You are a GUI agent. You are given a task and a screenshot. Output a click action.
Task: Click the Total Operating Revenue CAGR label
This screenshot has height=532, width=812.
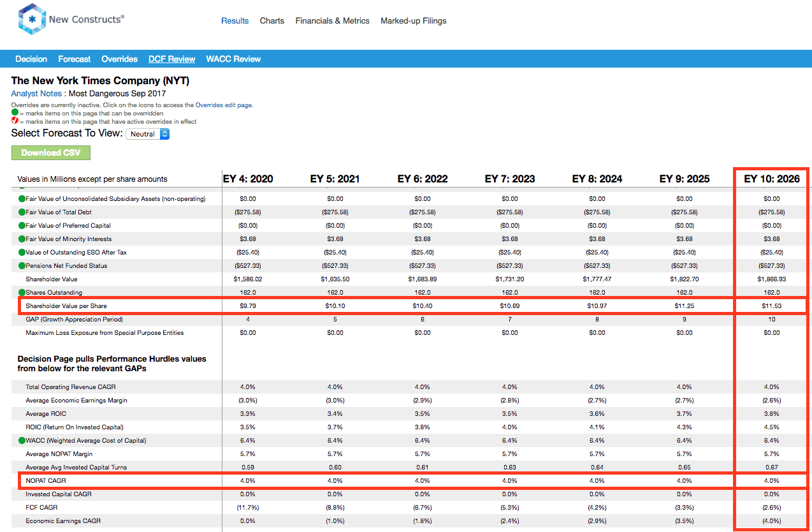(71, 387)
